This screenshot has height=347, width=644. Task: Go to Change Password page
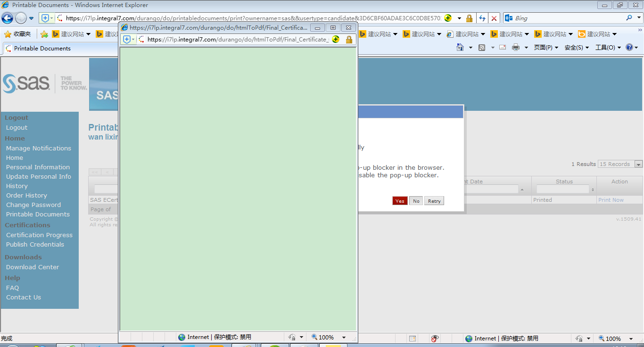pos(33,205)
